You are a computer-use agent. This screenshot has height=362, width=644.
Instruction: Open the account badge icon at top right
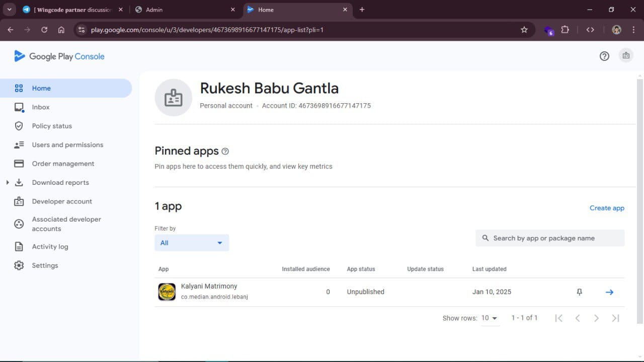(x=626, y=56)
